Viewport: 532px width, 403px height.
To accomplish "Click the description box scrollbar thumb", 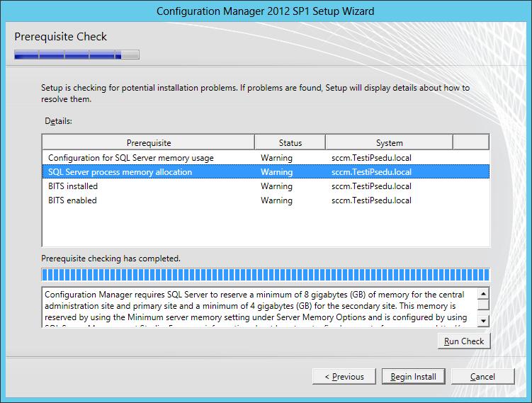I will [483, 305].
